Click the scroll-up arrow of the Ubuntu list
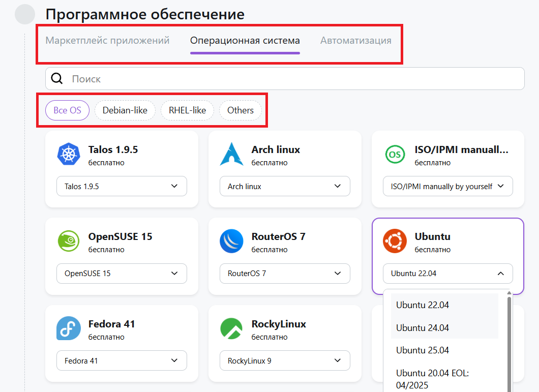The image size is (539, 392). (x=509, y=293)
